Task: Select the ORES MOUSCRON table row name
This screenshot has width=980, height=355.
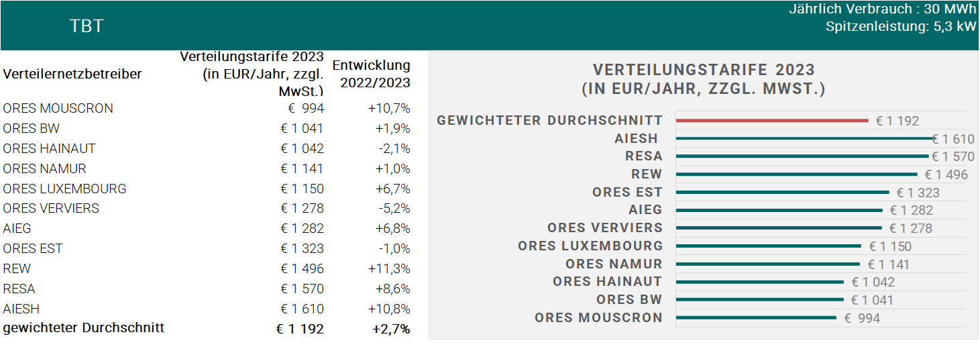Action: [x=58, y=108]
